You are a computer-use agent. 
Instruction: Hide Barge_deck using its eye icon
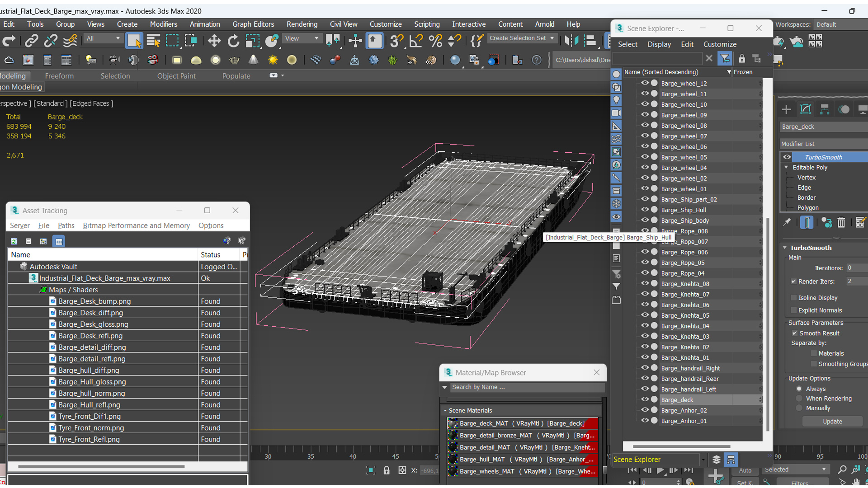(x=645, y=399)
